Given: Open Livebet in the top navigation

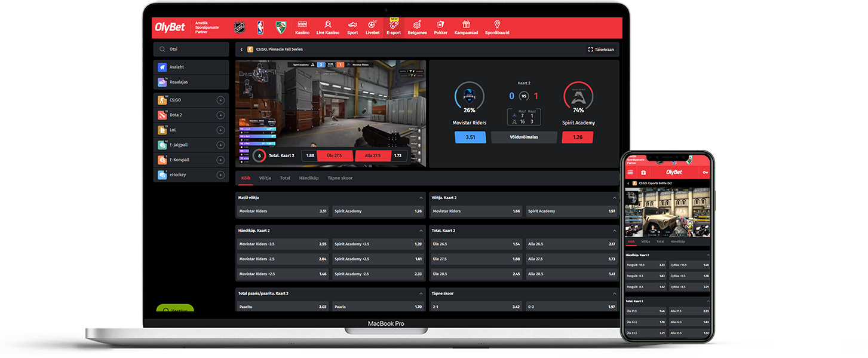Looking at the screenshot, I should tap(373, 27).
